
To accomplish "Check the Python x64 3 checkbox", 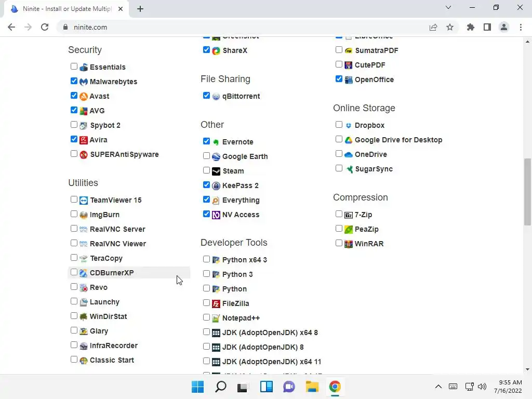I will [x=206, y=259].
